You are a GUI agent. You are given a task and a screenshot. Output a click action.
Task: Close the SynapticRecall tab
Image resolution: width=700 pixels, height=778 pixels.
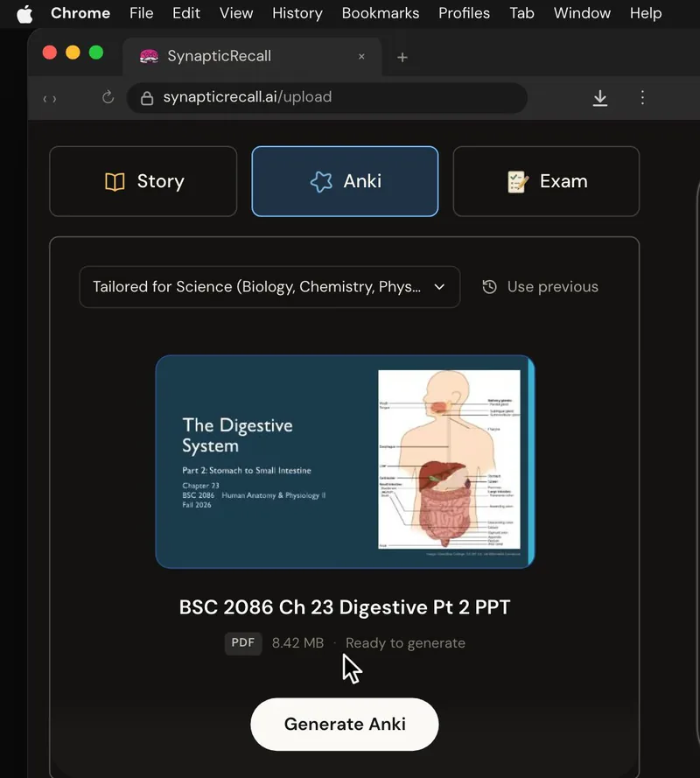[361, 57]
